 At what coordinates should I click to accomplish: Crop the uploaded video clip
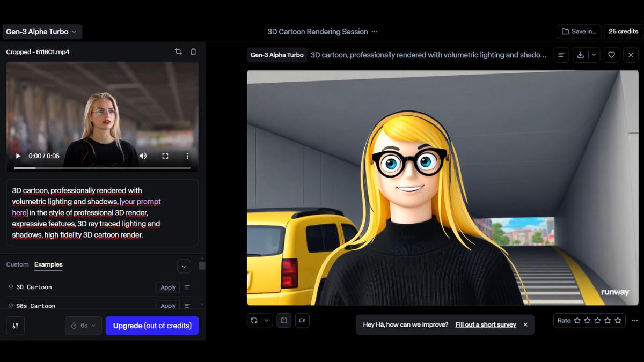pos(178,52)
